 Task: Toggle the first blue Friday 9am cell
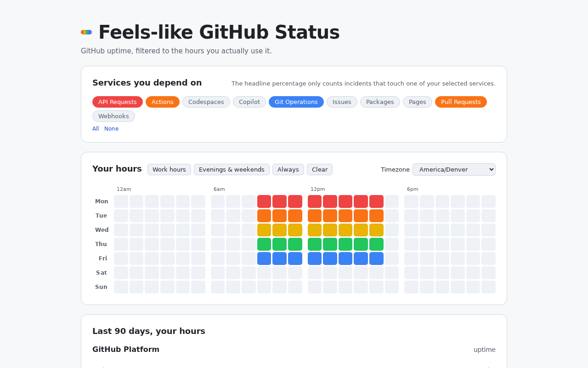coord(264,259)
